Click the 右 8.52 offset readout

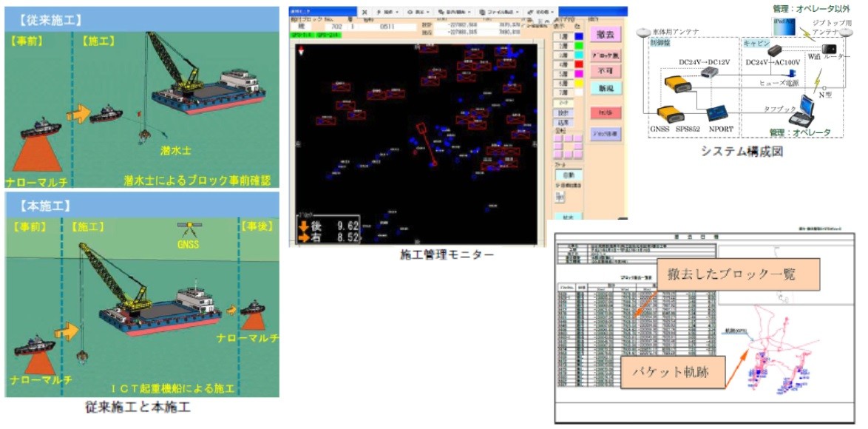(x=329, y=237)
